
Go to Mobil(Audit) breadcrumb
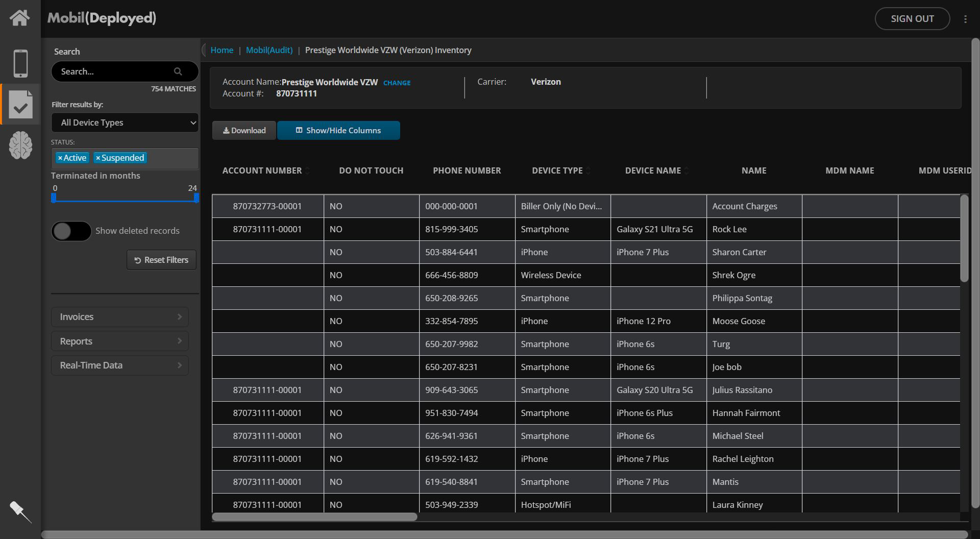(269, 50)
